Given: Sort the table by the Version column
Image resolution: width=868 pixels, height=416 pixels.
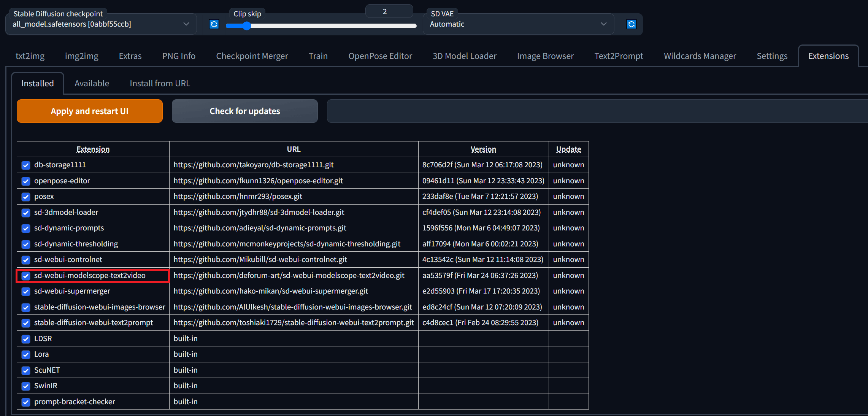Looking at the screenshot, I should (x=483, y=149).
